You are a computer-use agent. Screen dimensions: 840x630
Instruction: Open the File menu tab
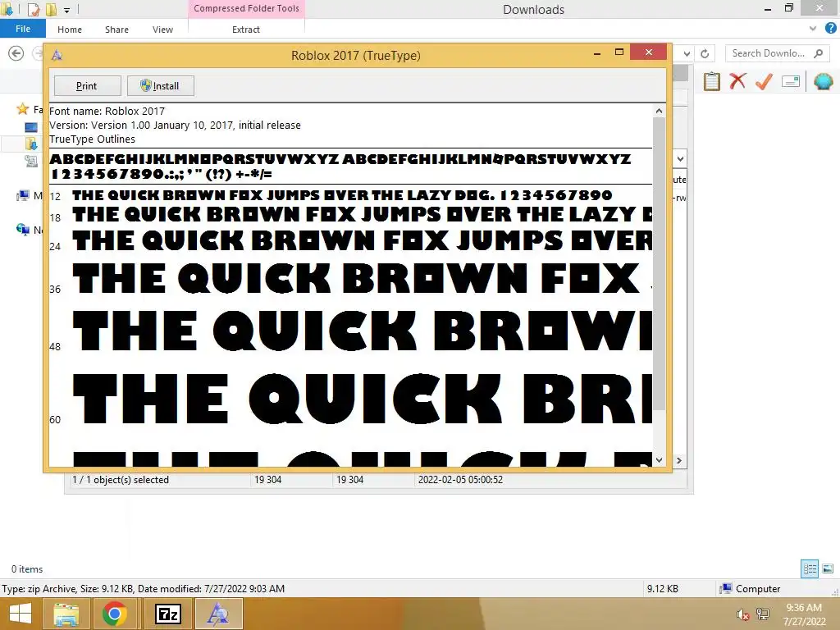23,29
